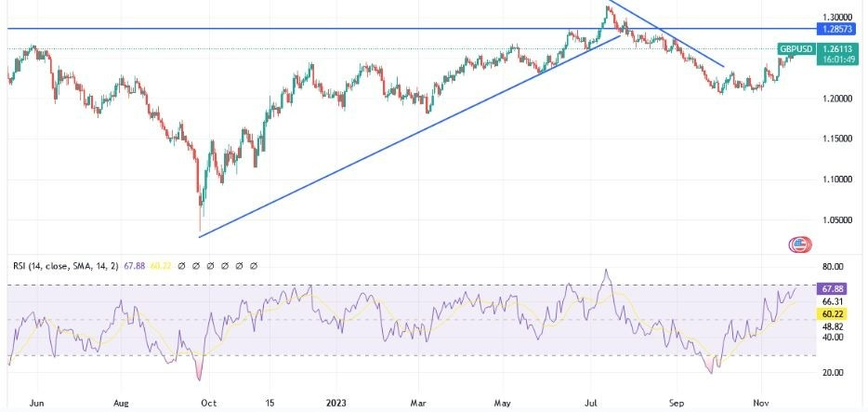Click the 1.05000 price axis label

point(835,220)
